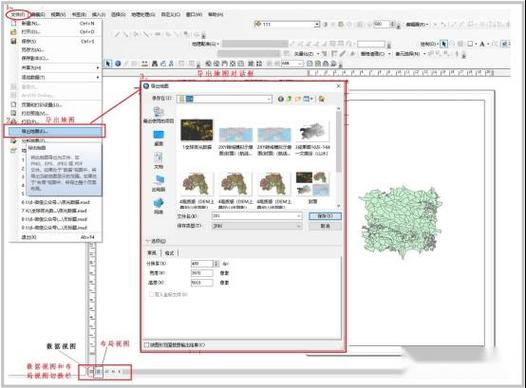Open the scale dropdown showing 111 on toolbar
The image size is (526, 388).
tap(317, 24)
